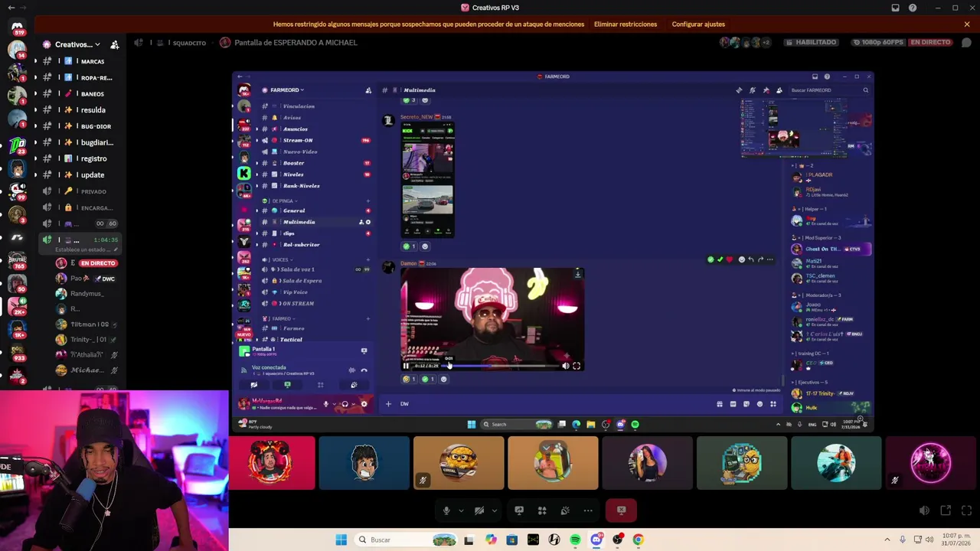Viewport: 980px width, 551px height.
Task: Open Task View on the taskbar
Action: (469, 540)
